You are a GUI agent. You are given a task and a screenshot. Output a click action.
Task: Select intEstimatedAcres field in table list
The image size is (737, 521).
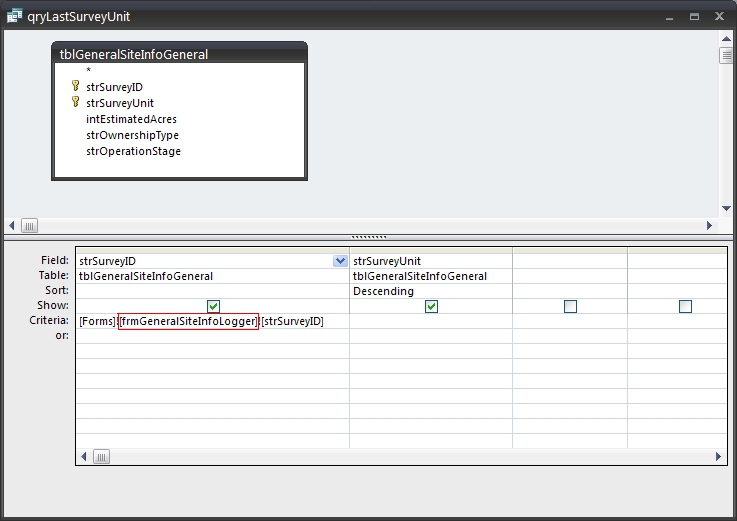coord(131,119)
